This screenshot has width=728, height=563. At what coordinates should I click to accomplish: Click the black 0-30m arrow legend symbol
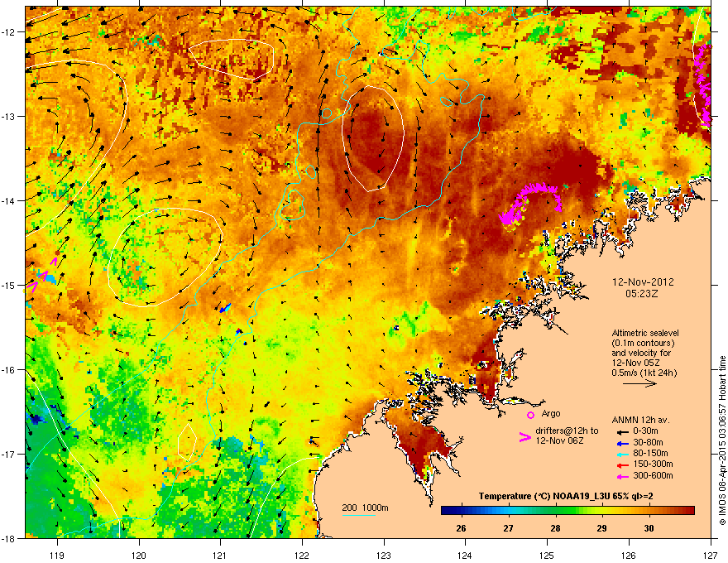[x=621, y=431]
